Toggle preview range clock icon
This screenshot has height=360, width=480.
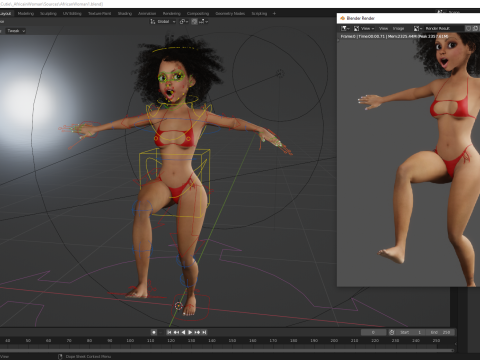pyautogui.click(x=392, y=332)
